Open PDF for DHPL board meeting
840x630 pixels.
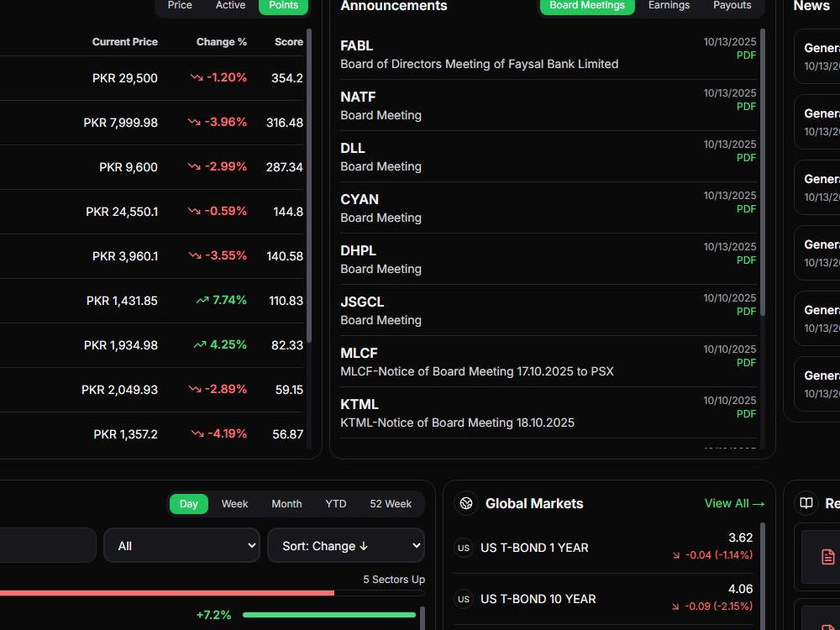click(x=746, y=260)
